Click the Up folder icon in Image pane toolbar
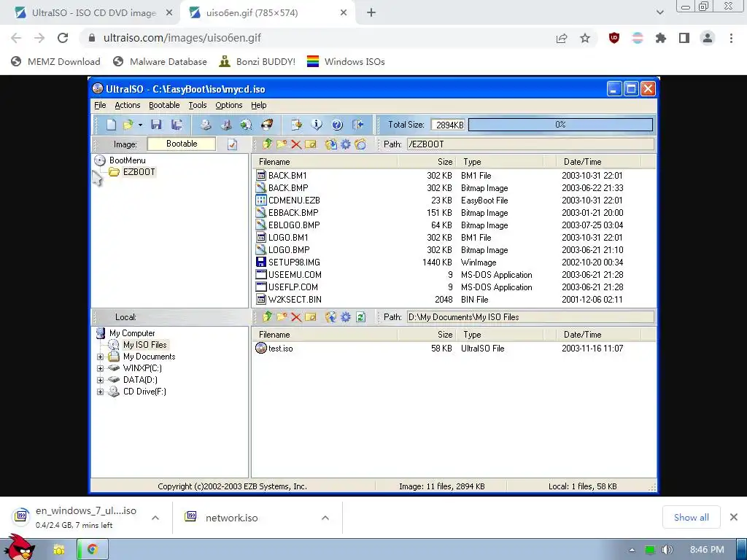The height and width of the screenshot is (560, 747). (267, 144)
